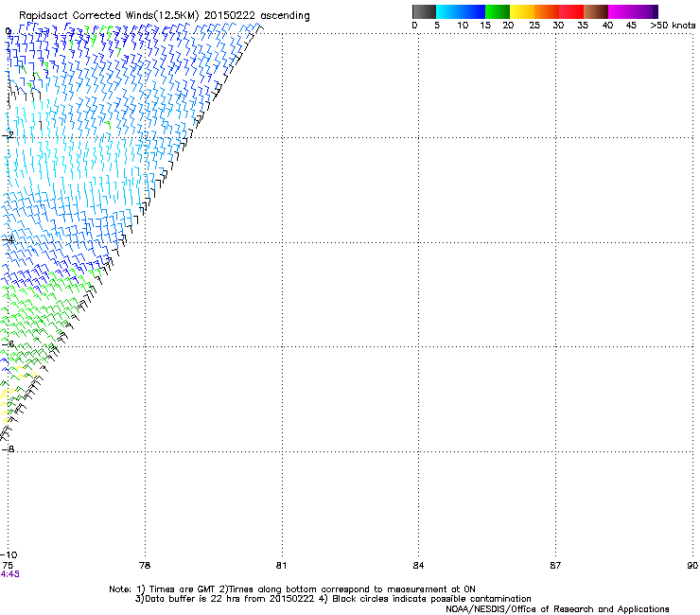Click the '>50 knots' legend label

[673, 26]
